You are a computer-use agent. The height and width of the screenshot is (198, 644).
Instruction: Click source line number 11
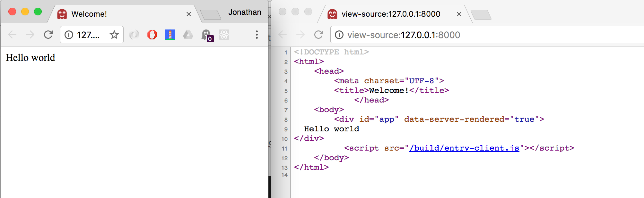coord(284,149)
